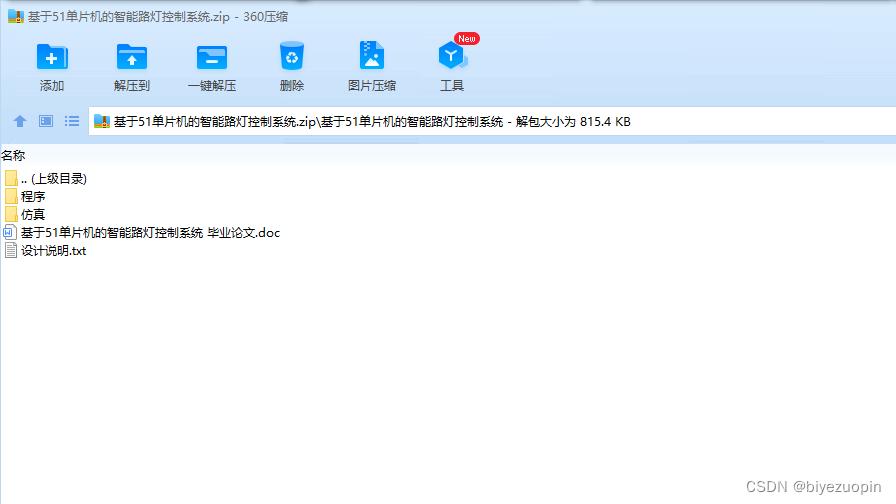Click the 360压缩 title bar app icon
The height and width of the screenshot is (504, 896).
pos(15,17)
